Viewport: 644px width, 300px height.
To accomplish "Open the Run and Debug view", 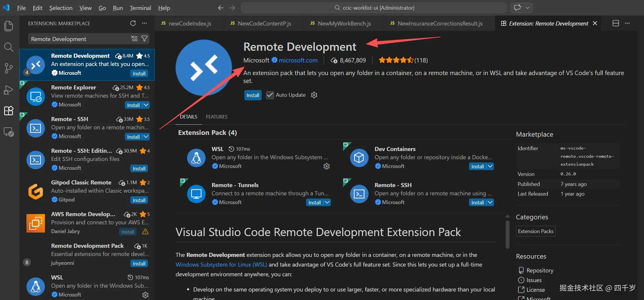I will click(x=9, y=90).
